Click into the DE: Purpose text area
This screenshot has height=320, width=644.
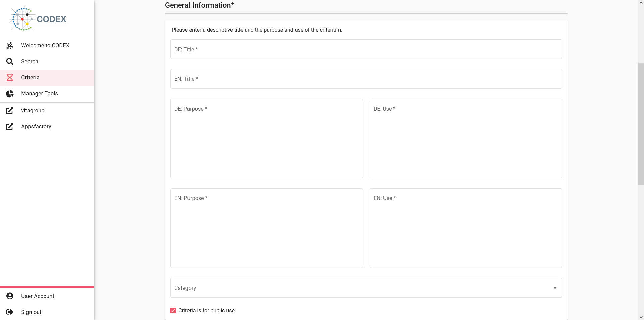coord(266,138)
